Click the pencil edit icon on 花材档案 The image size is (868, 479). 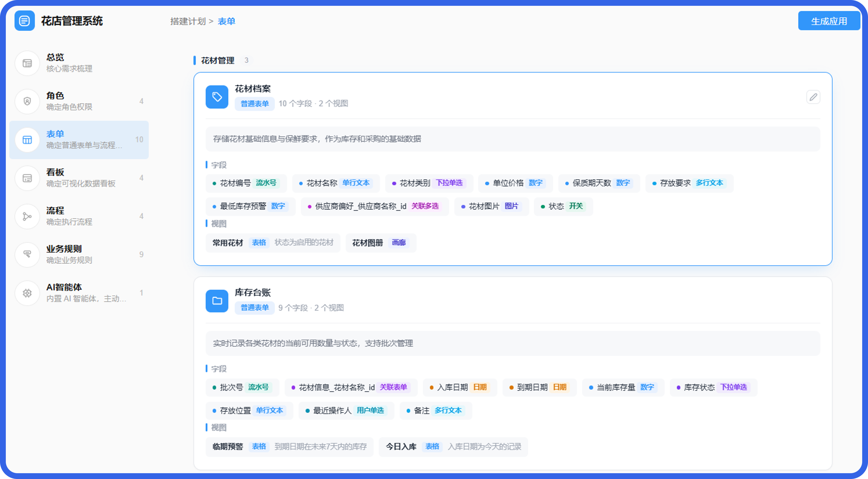coord(813,97)
